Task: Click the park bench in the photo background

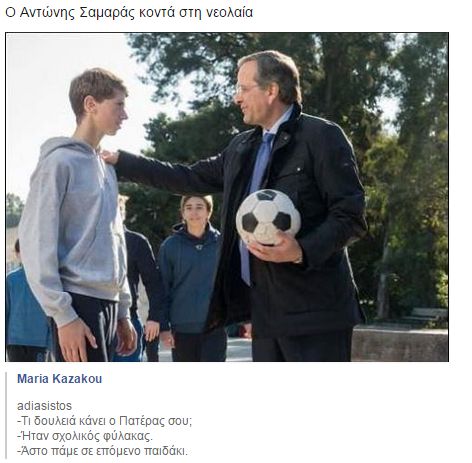Action: point(427,316)
